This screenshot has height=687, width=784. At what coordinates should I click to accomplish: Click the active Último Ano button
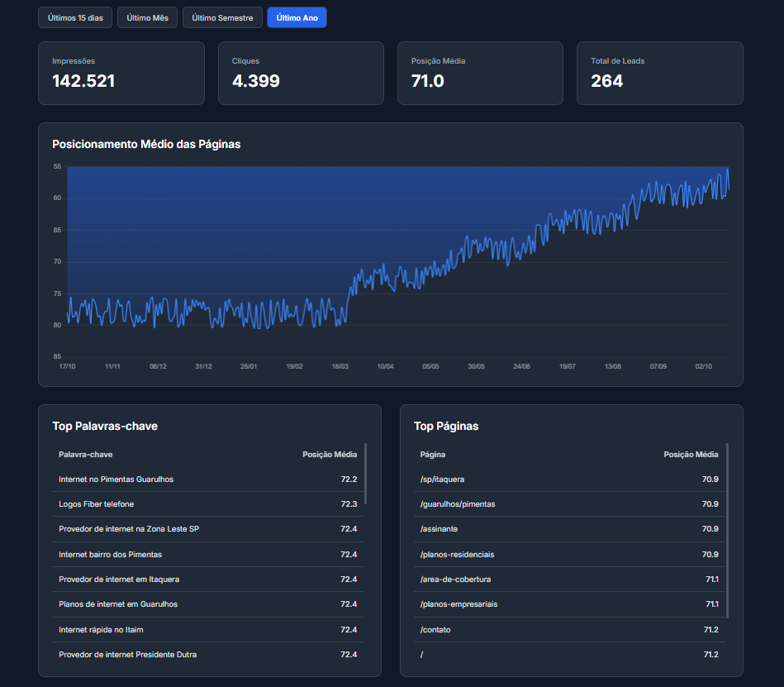[x=297, y=17]
